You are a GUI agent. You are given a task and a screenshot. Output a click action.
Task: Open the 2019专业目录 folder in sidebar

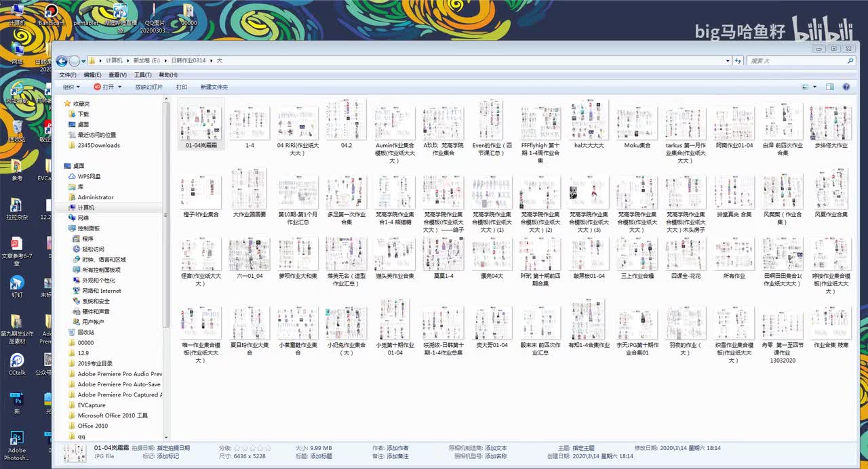click(x=95, y=363)
